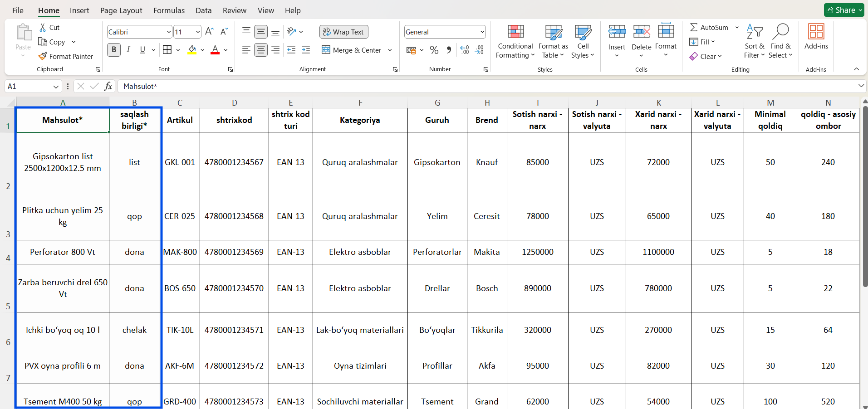Select cell containing Knauf brand

[x=486, y=162]
